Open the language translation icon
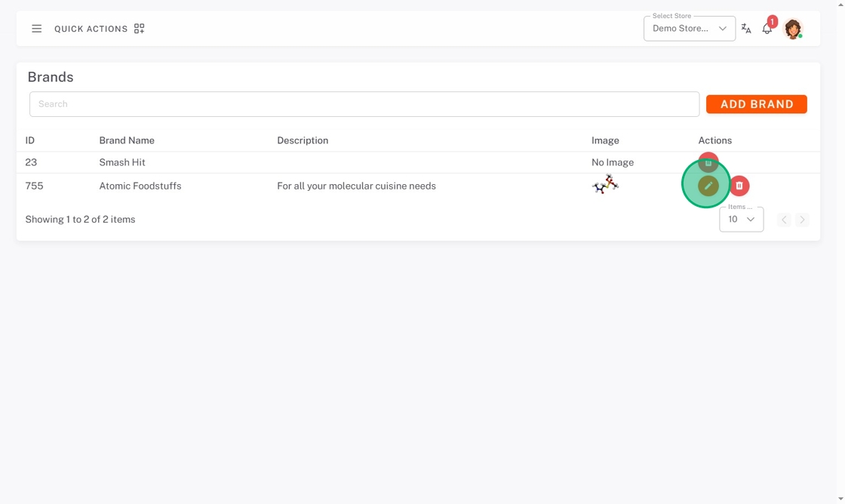The width and height of the screenshot is (845, 504). click(746, 29)
